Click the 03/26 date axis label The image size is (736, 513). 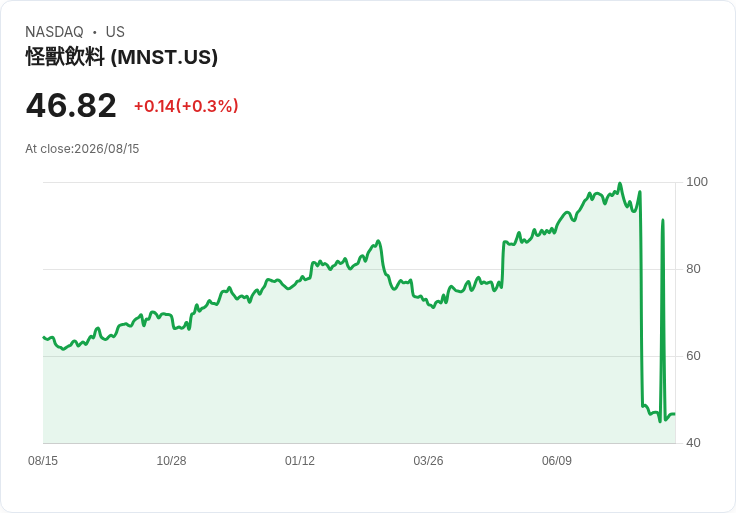[428, 460]
